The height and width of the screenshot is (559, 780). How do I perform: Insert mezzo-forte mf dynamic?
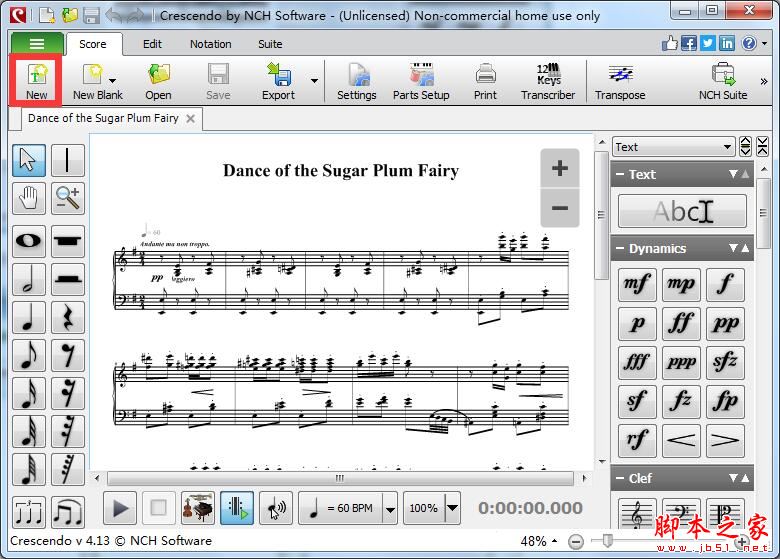637,284
